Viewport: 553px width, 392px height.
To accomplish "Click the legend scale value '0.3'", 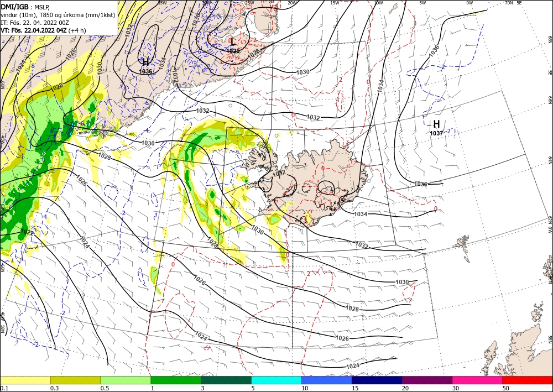I will coord(54,388).
